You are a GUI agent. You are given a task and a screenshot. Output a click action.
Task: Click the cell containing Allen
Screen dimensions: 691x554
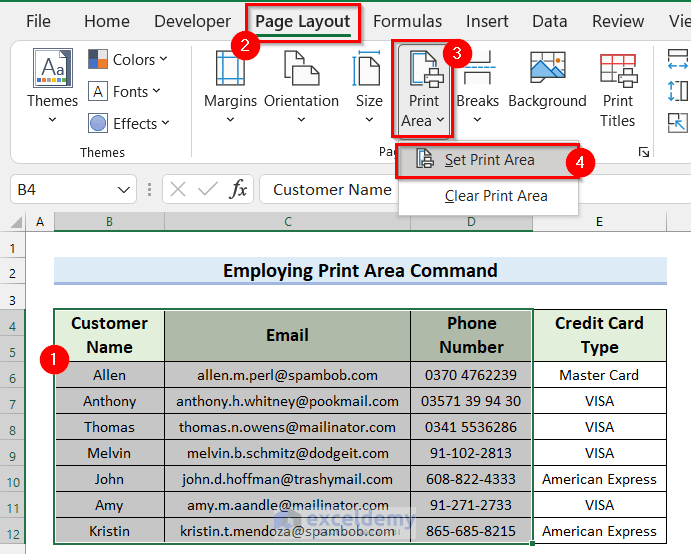click(x=109, y=375)
